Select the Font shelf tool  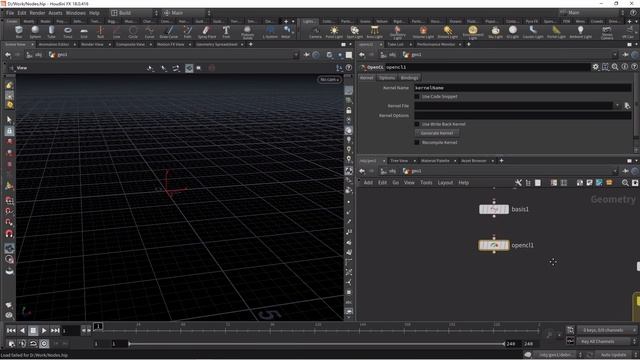226,31
